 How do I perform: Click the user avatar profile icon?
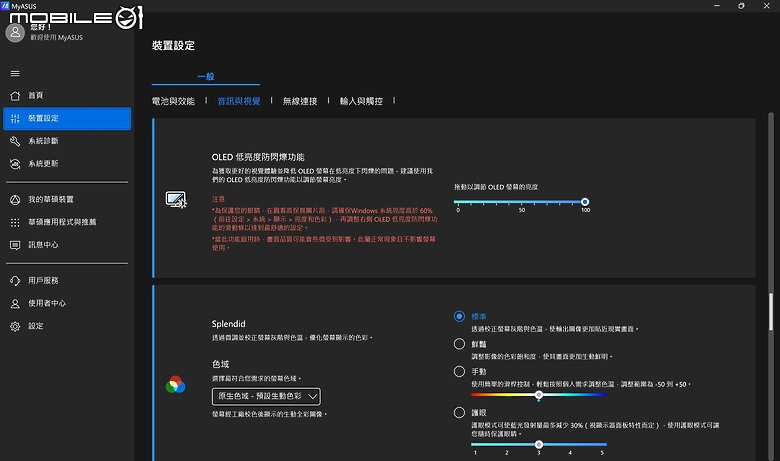click(15, 33)
